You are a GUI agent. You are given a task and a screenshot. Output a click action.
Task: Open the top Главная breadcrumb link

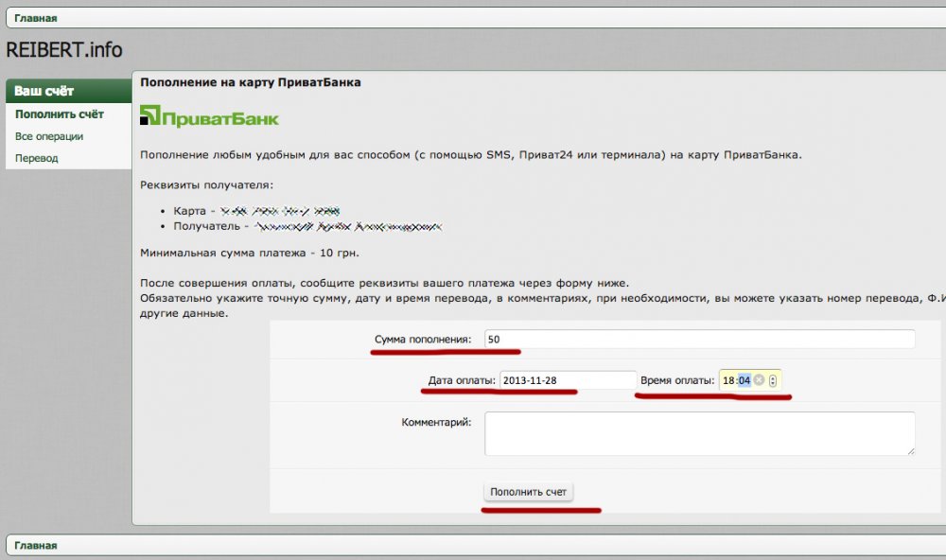click(36, 18)
